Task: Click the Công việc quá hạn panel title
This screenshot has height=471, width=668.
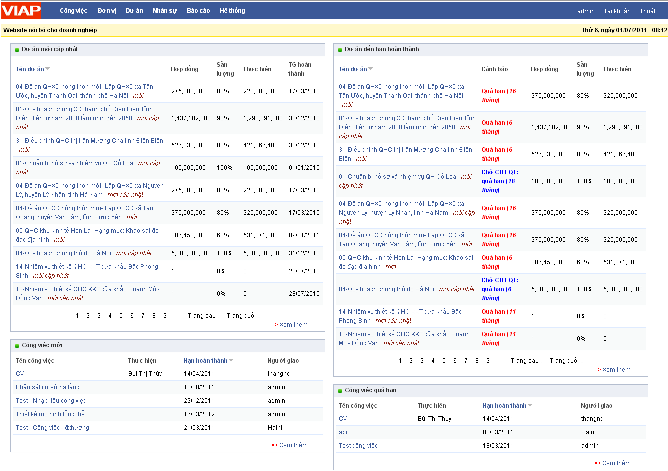Action: [370, 391]
